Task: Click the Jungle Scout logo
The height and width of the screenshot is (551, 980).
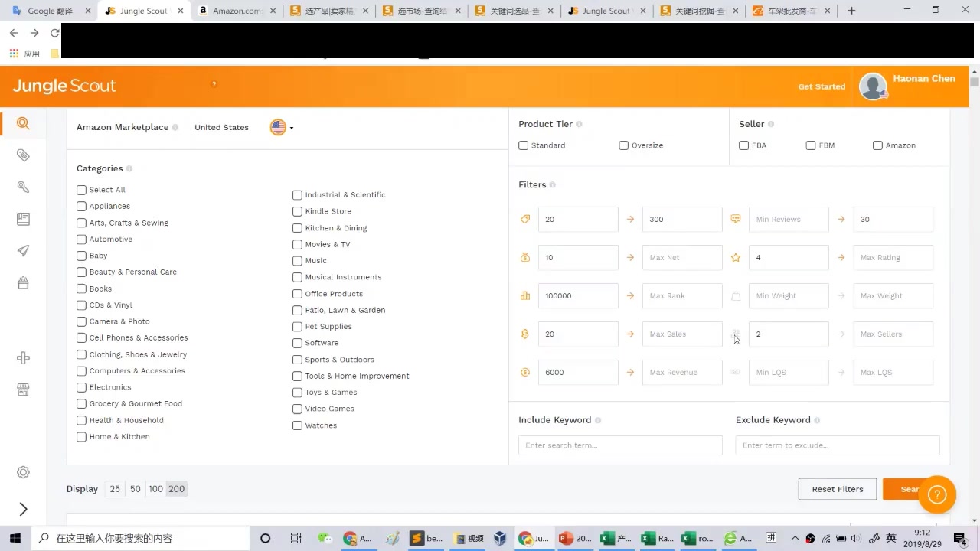Action: coord(64,86)
